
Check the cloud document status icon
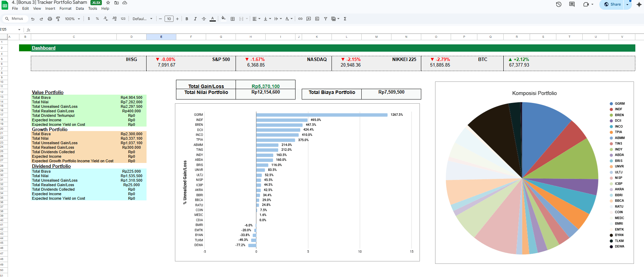tap(125, 2)
